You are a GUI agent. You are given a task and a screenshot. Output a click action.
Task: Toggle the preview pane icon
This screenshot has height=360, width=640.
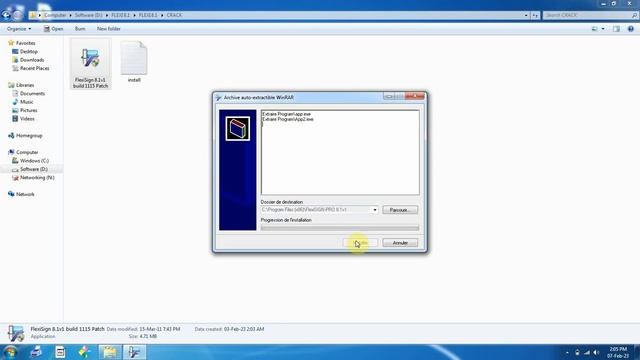[x=616, y=29]
